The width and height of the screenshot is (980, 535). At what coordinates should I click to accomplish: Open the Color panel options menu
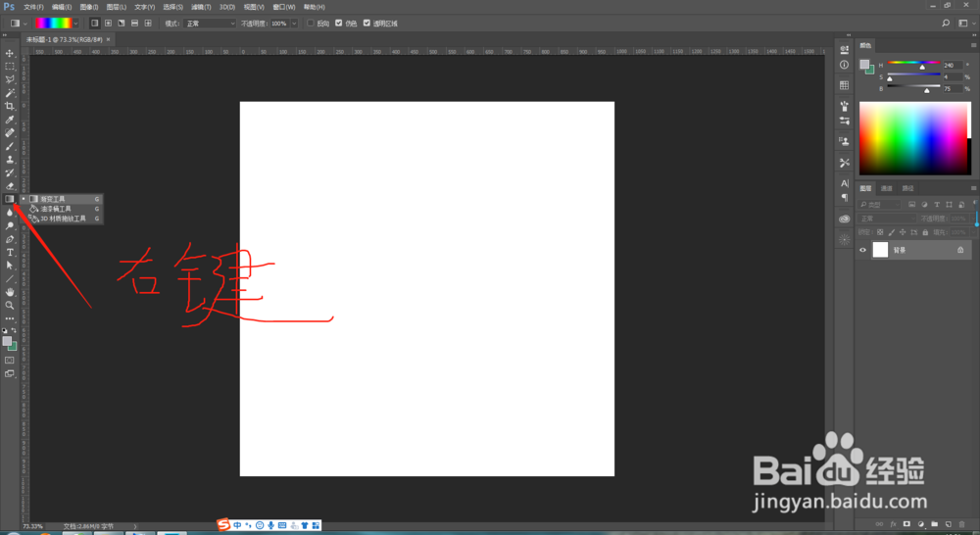pos(973,45)
